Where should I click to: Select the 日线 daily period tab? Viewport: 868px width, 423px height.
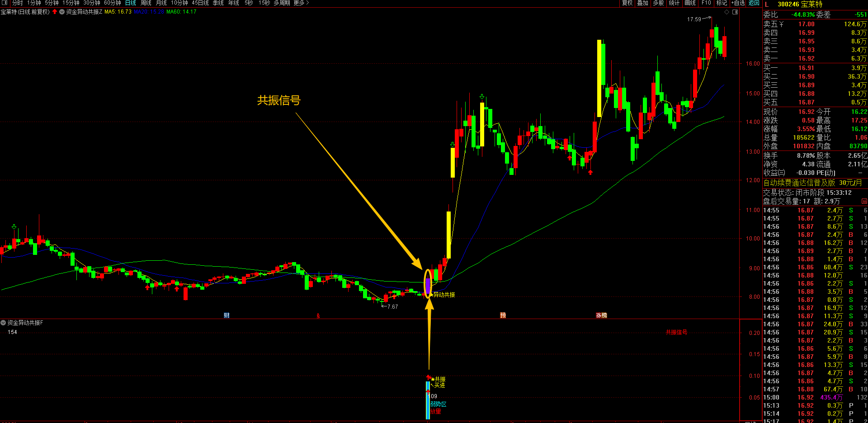point(131,3)
